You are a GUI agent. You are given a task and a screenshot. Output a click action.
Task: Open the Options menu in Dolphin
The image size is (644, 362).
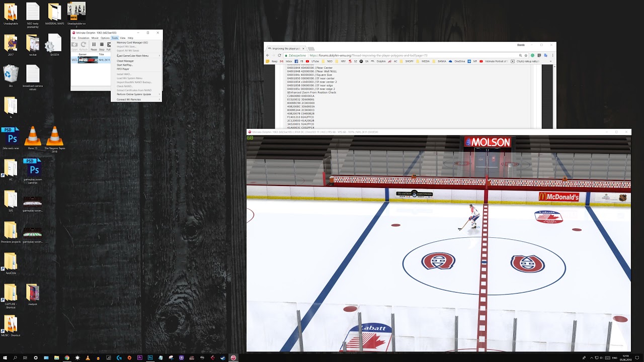105,38
